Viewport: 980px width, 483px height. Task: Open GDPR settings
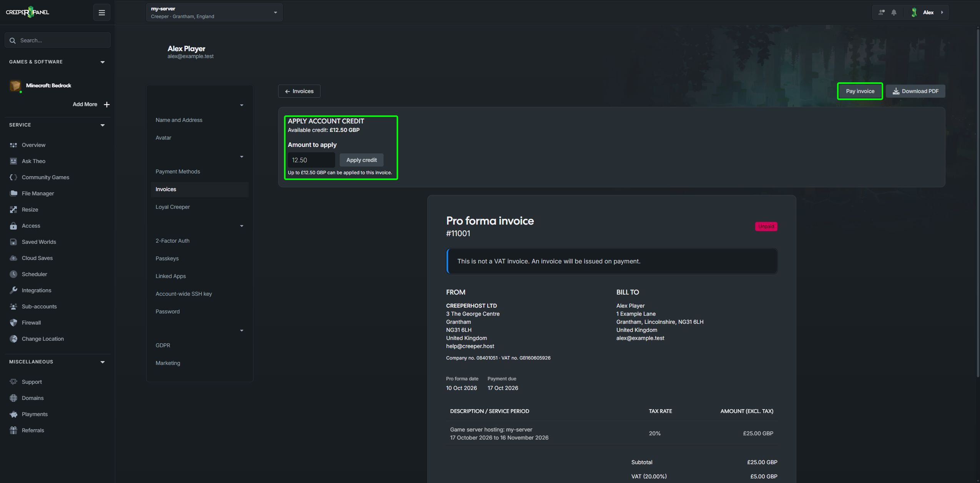click(x=200, y=345)
